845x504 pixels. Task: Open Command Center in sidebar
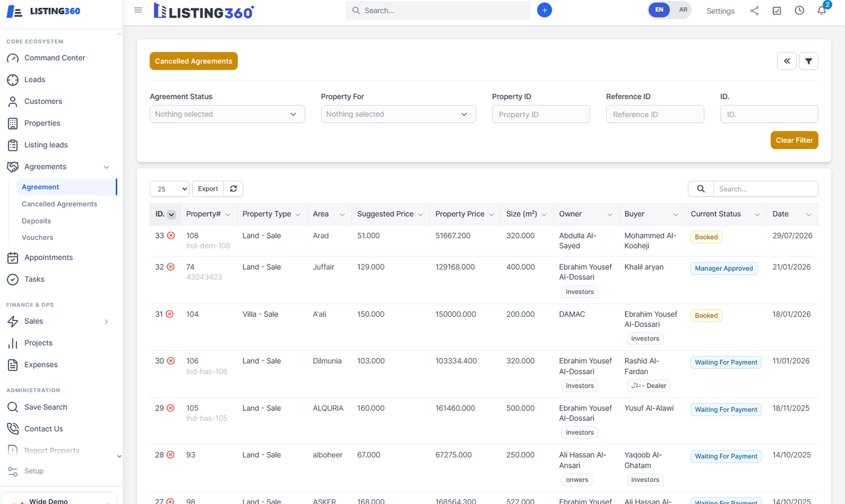coord(55,58)
